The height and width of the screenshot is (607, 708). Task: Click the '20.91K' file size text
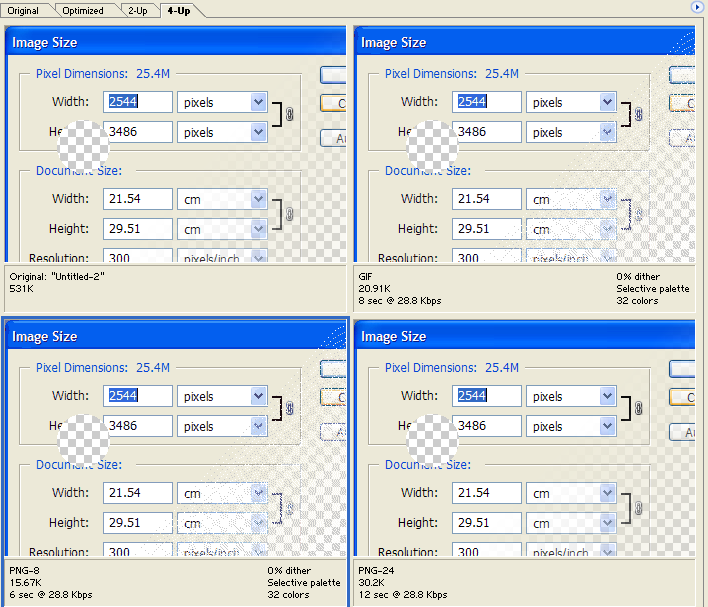(374, 289)
